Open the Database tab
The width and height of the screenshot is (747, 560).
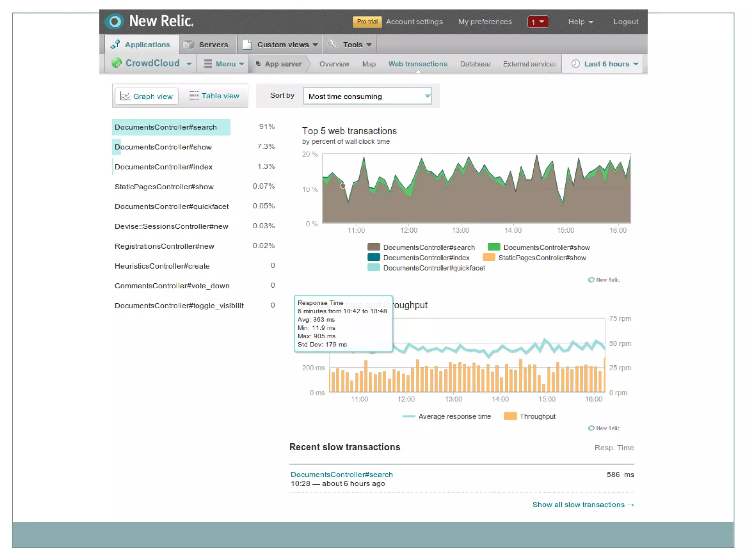[475, 64]
